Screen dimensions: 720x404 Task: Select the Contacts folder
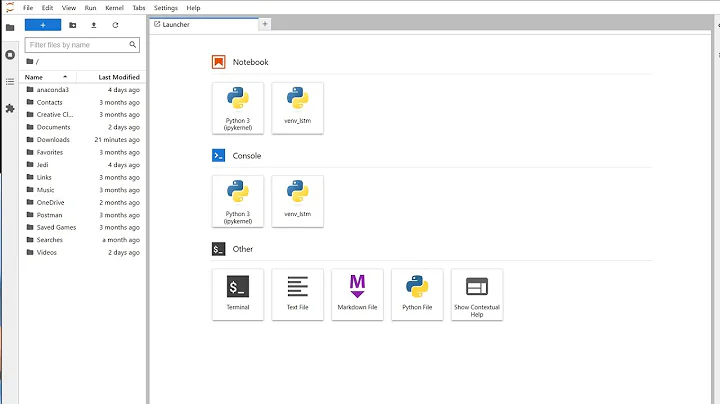tap(83, 102)
